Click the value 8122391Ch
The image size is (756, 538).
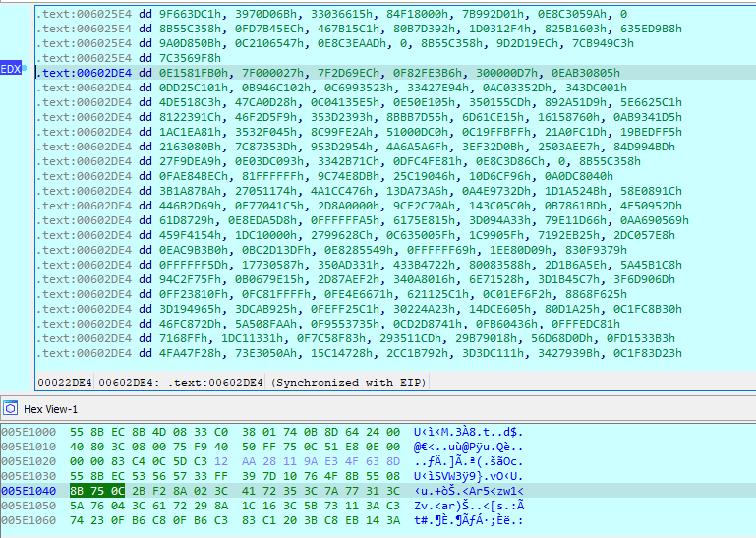tap(190, 117)
